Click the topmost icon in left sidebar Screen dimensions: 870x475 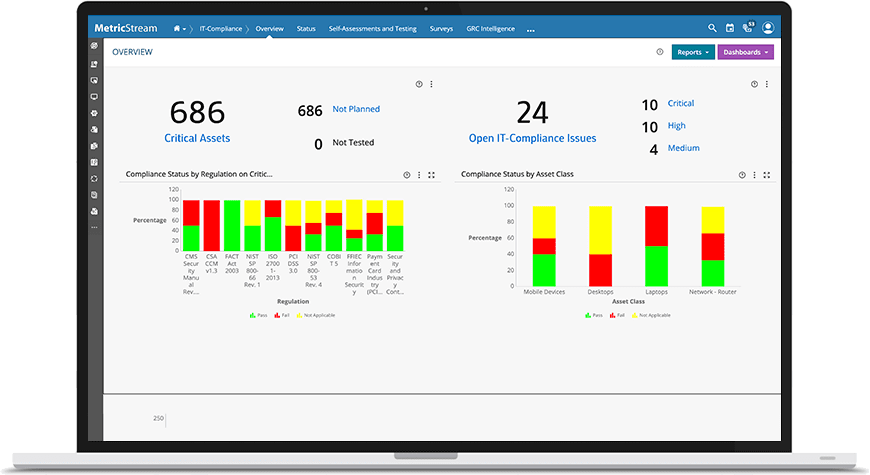(94, 46)
